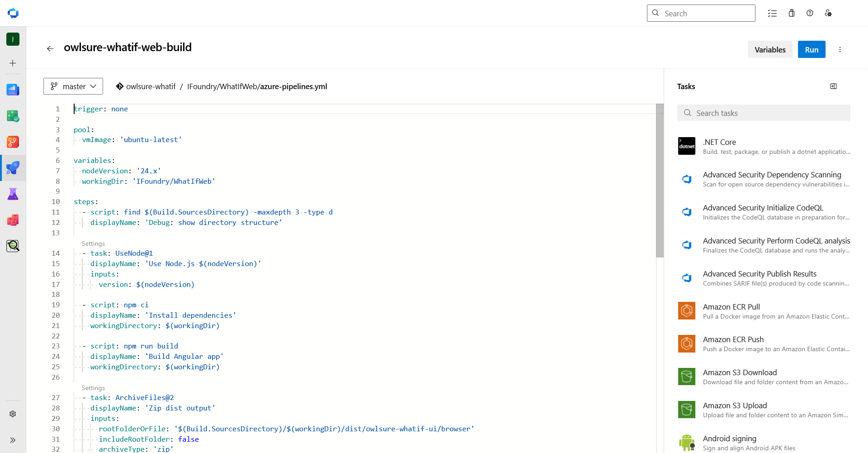Select Advanced Security Initialize CodeQL task
868x453 pixels.
click(764, 212)
